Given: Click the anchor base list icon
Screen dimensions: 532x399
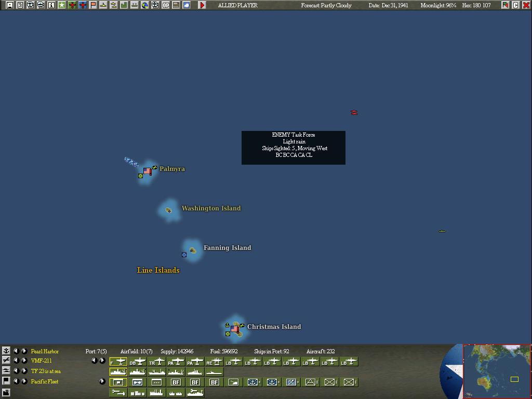Looking at the screenshot, I should coord(6,351).
